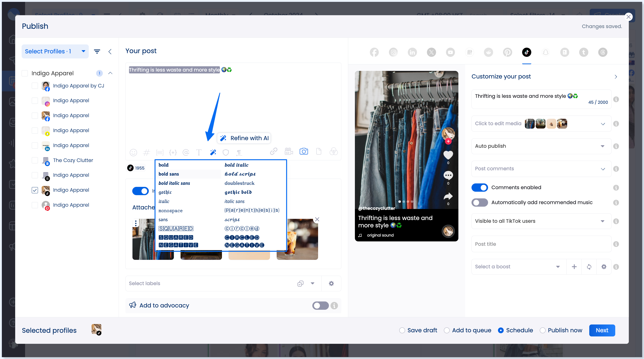Check Indigo Apparel by CJ profile
The image size is (644, 359).
[x=35, y=86]
